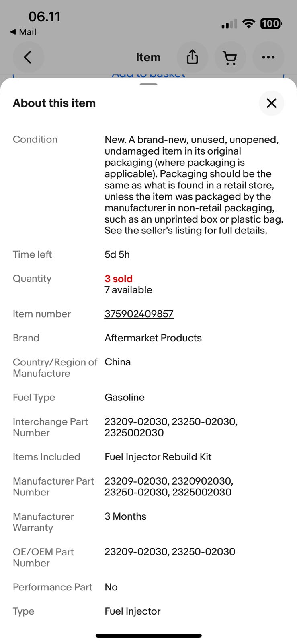Tap the sheet drag handle
Screen dimensions: 297x644
coord(149,84)
